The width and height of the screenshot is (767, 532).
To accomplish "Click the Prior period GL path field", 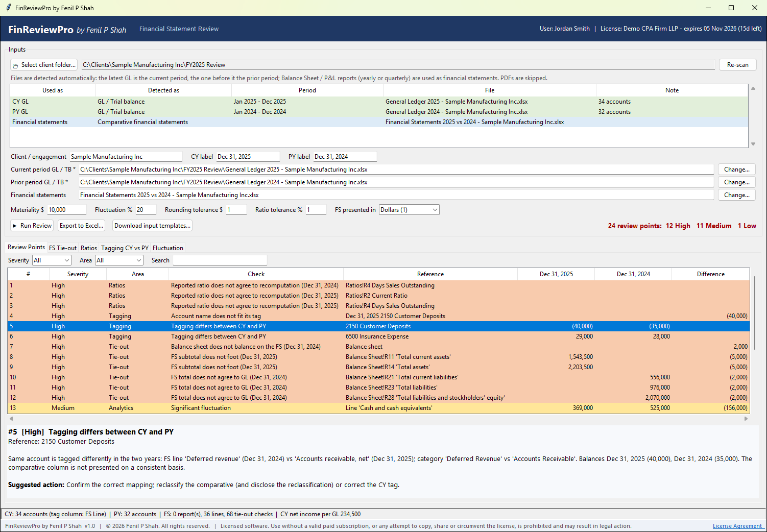I will pos(396,182).
